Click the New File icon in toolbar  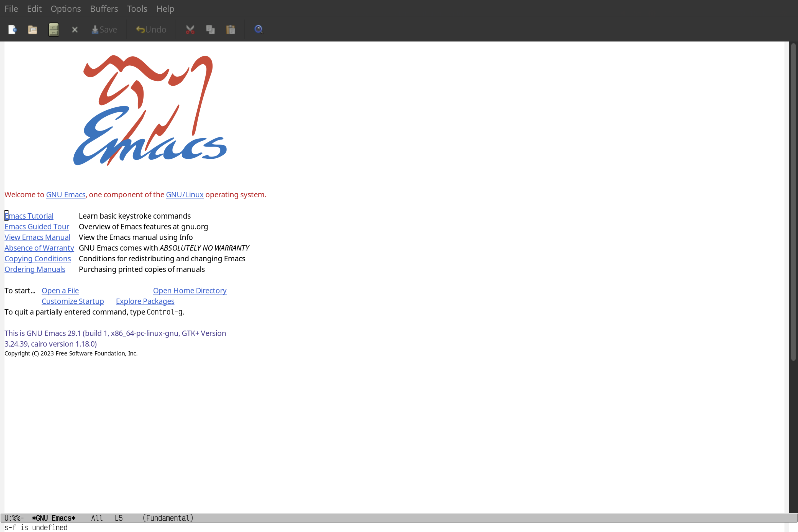tap(12, 29)
